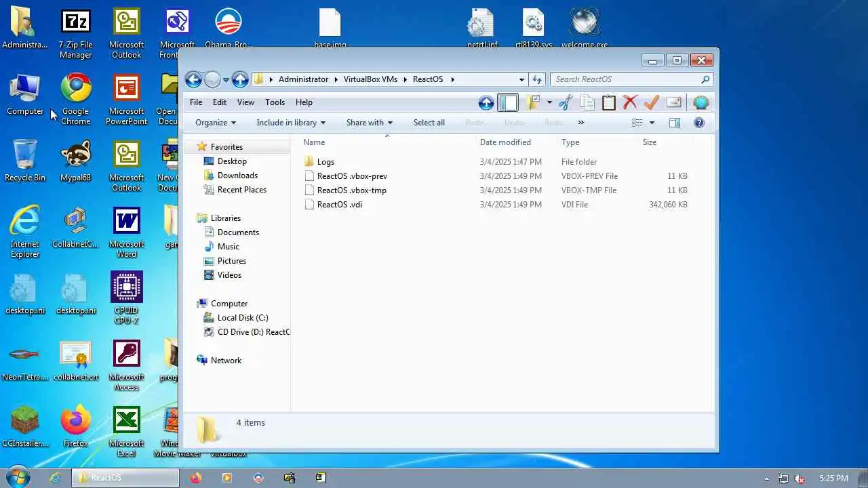Click the 7-Zip File Manager desktop icon
Viewport: 868px width, 488px height.
[x=76, y=34]
